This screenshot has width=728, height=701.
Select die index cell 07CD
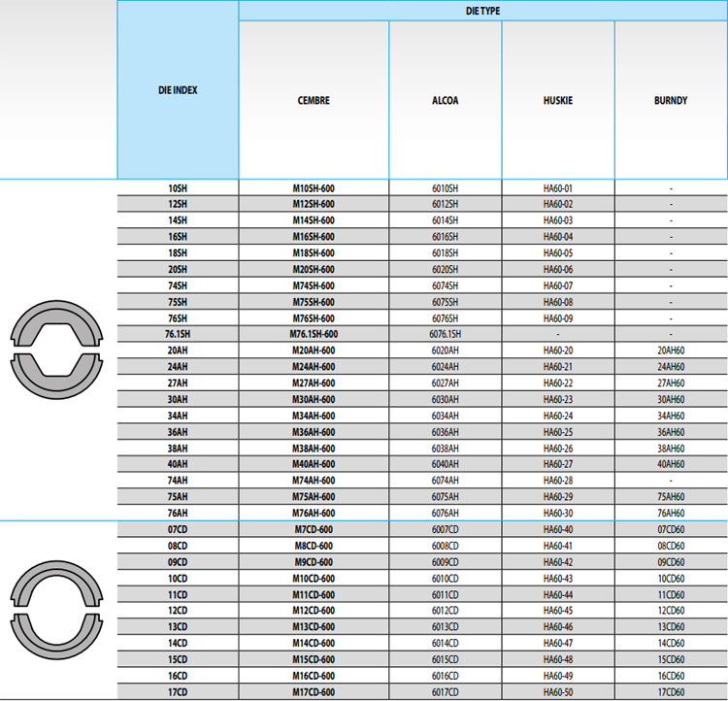178,529
